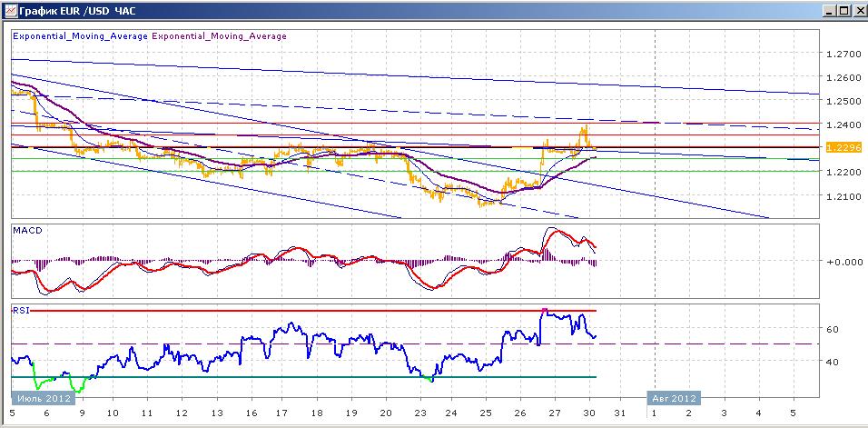Click date 31 on the time axis
This screenshot has height=428, width=868.
[620, 413]
